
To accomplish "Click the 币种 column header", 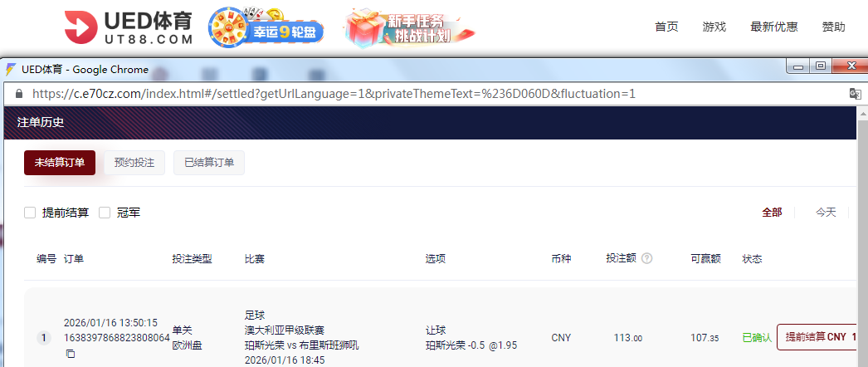I will [x=561, y=258].
